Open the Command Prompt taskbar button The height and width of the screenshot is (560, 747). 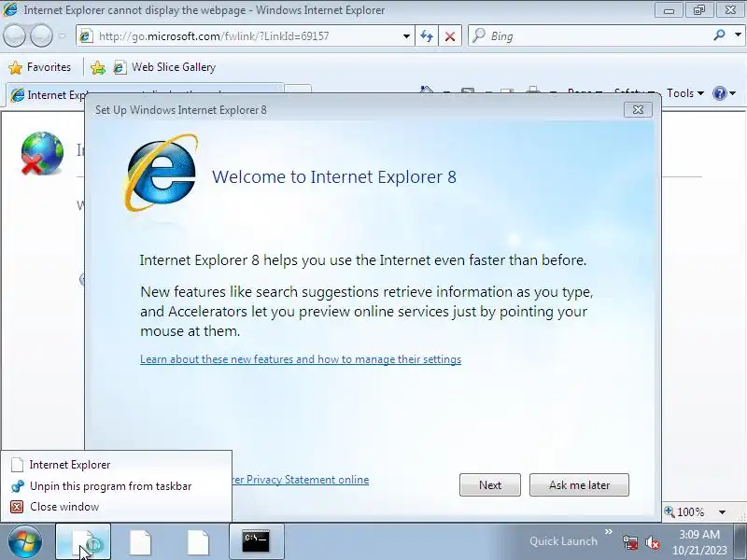(256, 542)
